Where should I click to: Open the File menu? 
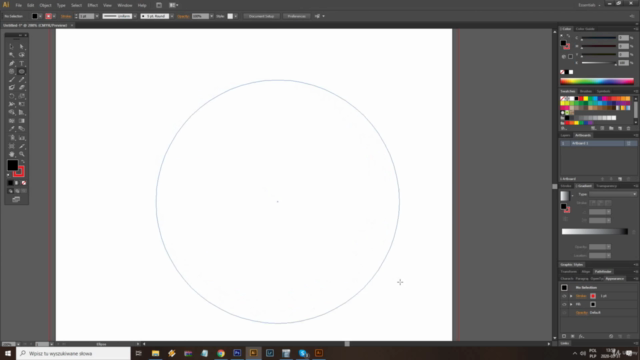(x=19, y=5)
